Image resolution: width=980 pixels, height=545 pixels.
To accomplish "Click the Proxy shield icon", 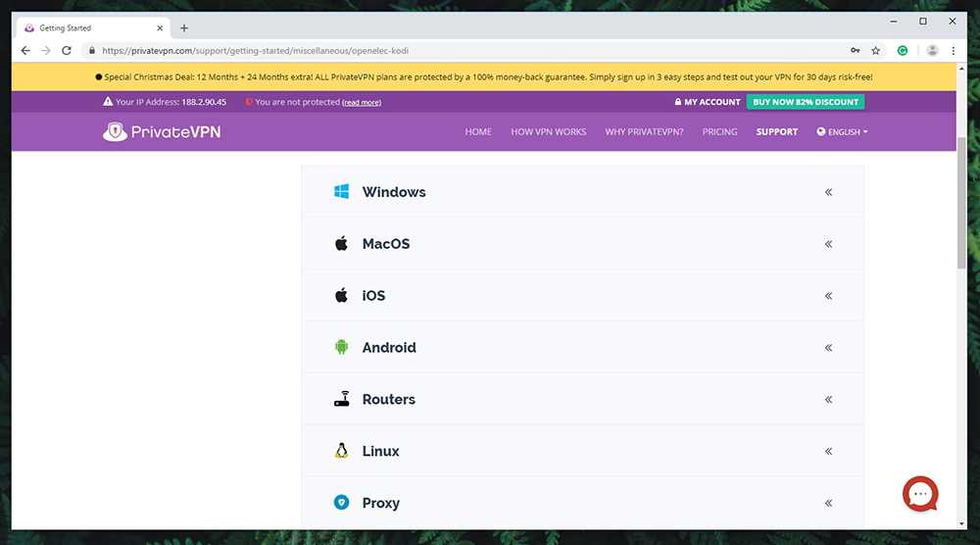I will tap(341, 503).
